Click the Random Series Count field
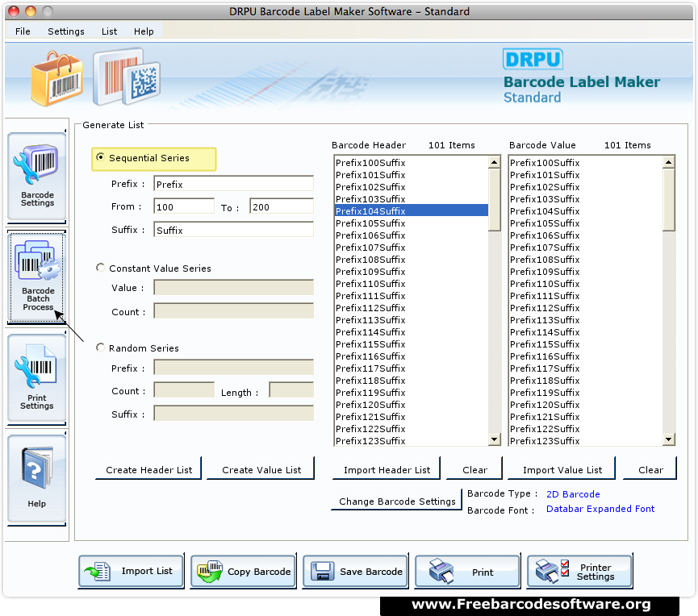The width and height of the screenshot is (698, 616). [184, 390]
